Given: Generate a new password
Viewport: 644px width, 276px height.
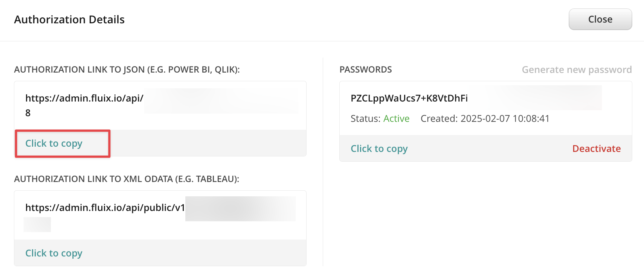Looking at the screenshot, I should coord(576,70).
